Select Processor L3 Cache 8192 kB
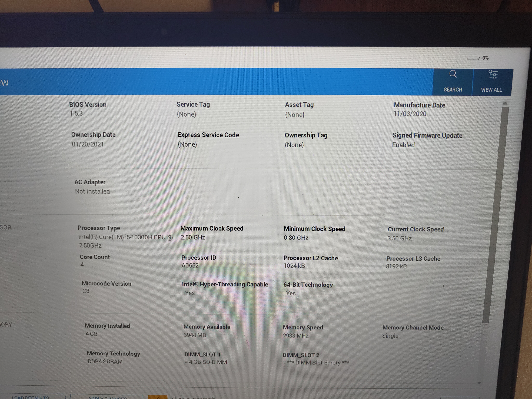 396,266
